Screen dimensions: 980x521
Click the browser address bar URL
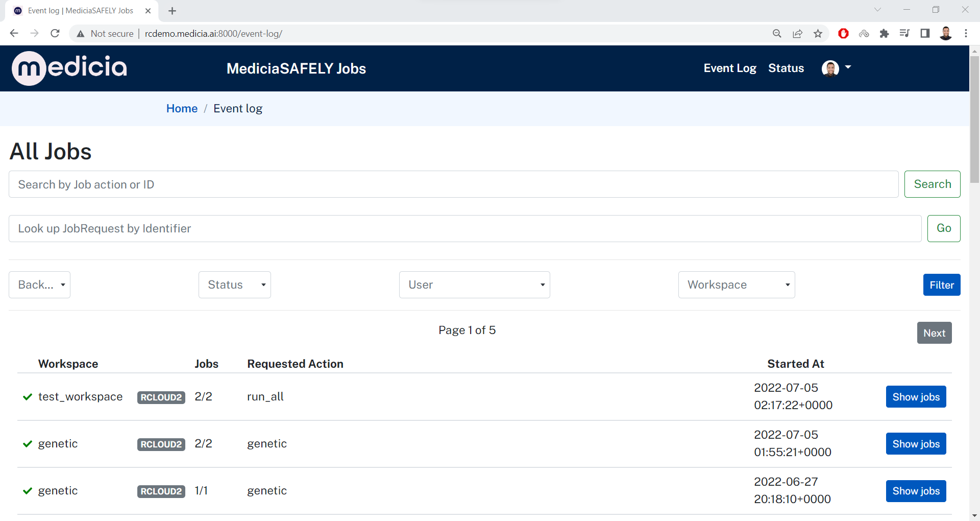213,34
